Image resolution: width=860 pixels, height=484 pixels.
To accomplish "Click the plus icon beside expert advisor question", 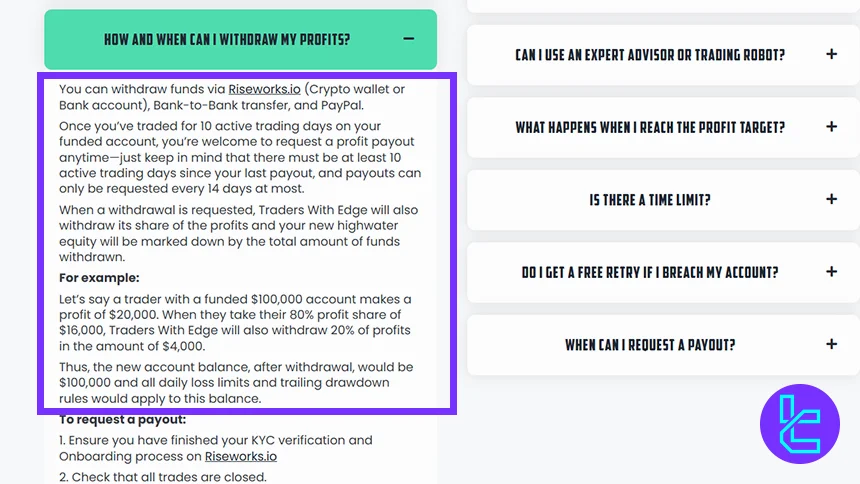I will click(831, 55).
